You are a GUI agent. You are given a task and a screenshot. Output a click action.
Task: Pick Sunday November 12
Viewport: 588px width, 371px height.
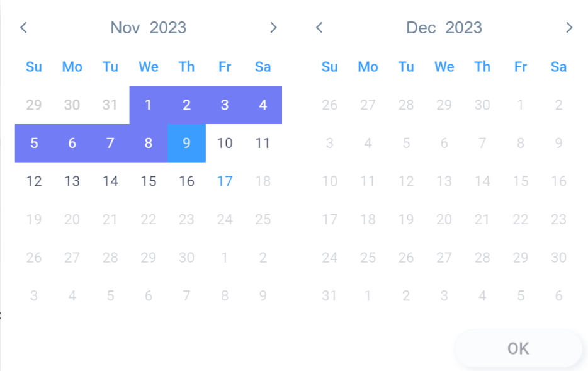(34, 181)
